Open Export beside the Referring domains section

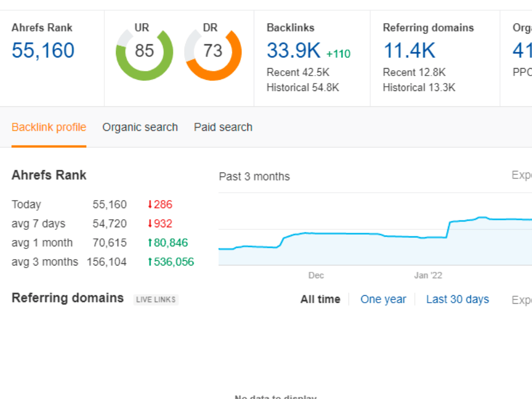522,300
